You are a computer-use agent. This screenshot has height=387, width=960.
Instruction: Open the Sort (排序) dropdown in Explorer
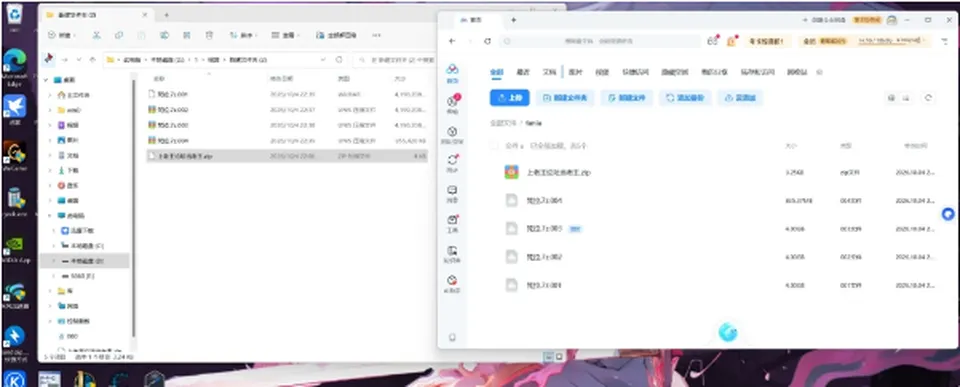(x=243, y=36)
